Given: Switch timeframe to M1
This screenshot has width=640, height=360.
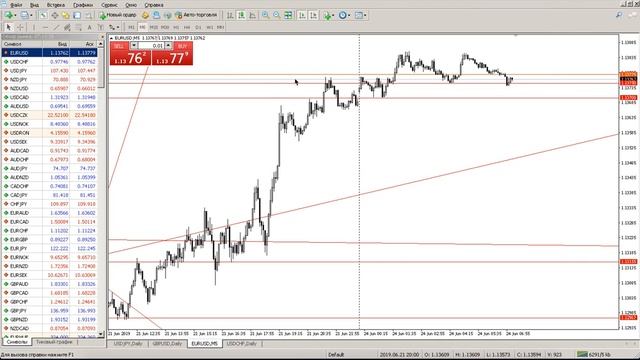Looking at the screenshot, I should pos(131,27).
